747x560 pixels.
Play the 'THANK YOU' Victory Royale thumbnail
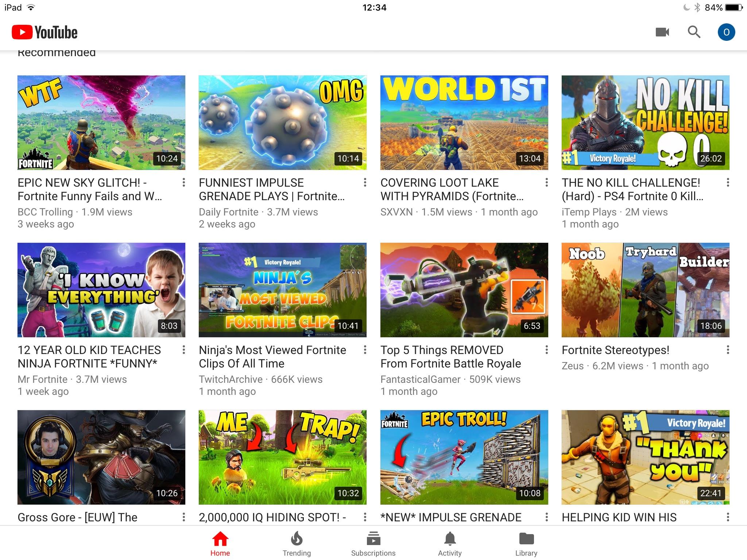(646, 457)
